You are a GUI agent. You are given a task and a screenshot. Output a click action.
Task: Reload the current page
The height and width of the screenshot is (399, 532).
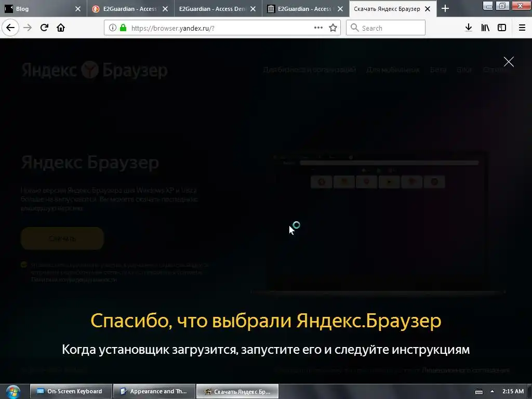click(x=44, y=28)
